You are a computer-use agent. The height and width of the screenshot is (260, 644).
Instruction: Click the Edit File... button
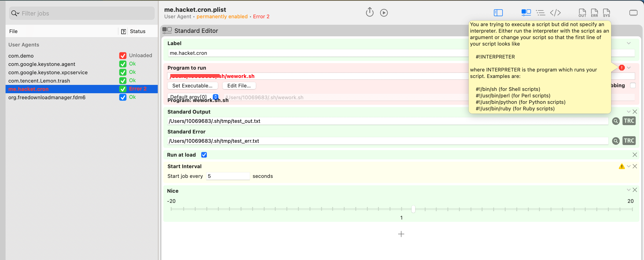239,86
